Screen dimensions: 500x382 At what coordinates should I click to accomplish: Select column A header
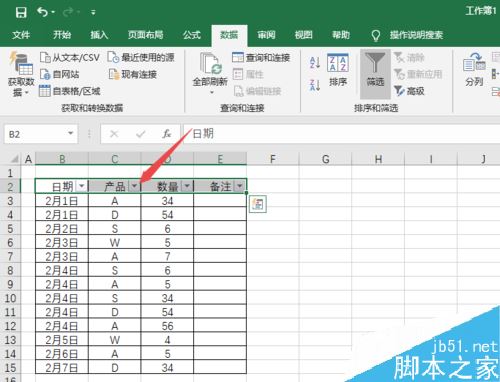pyautogui.click(x=28, y=159)
